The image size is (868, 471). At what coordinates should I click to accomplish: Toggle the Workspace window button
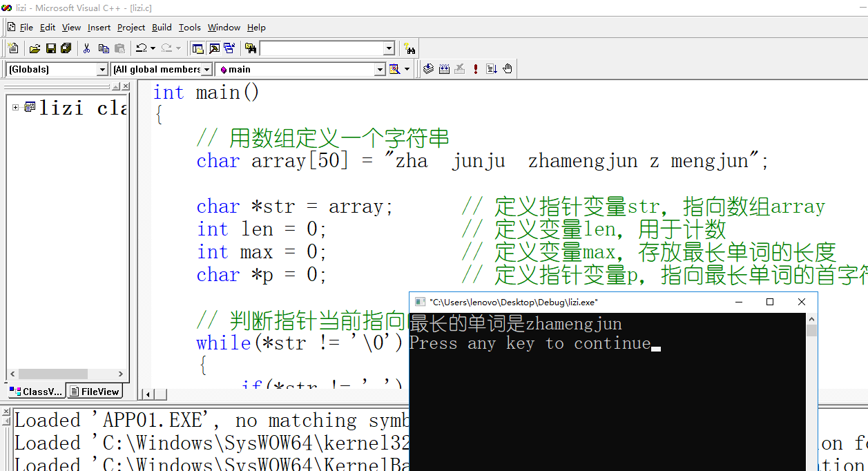pyautogui.click(x=198, y=48)
